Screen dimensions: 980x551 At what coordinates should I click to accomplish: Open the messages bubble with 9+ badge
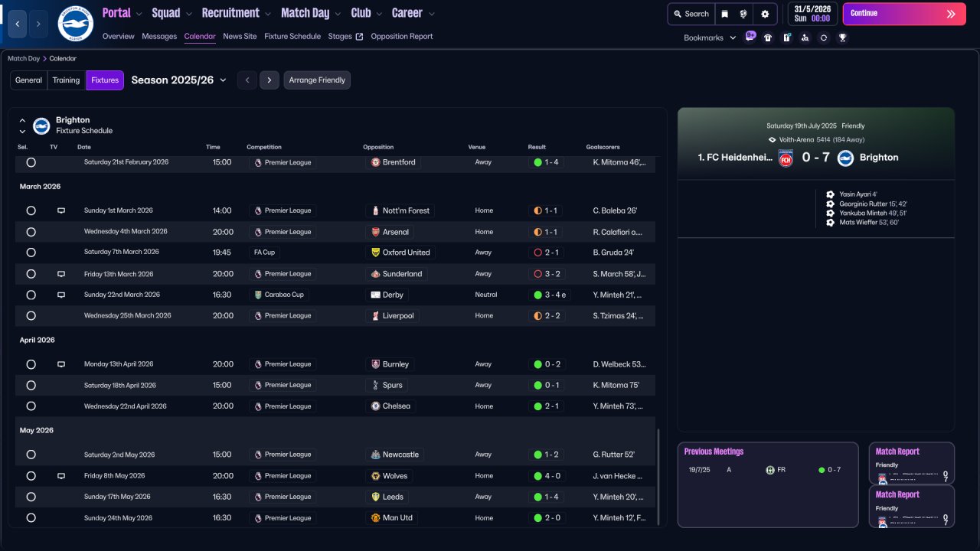(750, 37)
